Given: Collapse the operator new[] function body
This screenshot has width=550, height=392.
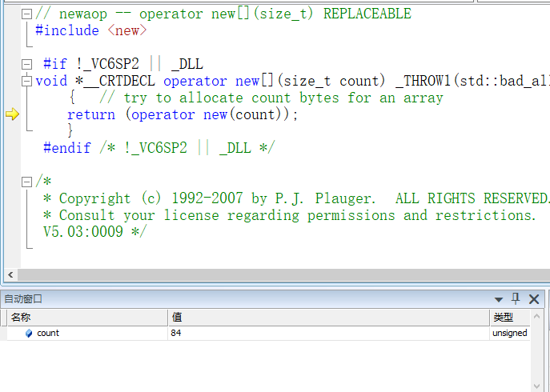Looking at the screenshot, I should point(26,82).
